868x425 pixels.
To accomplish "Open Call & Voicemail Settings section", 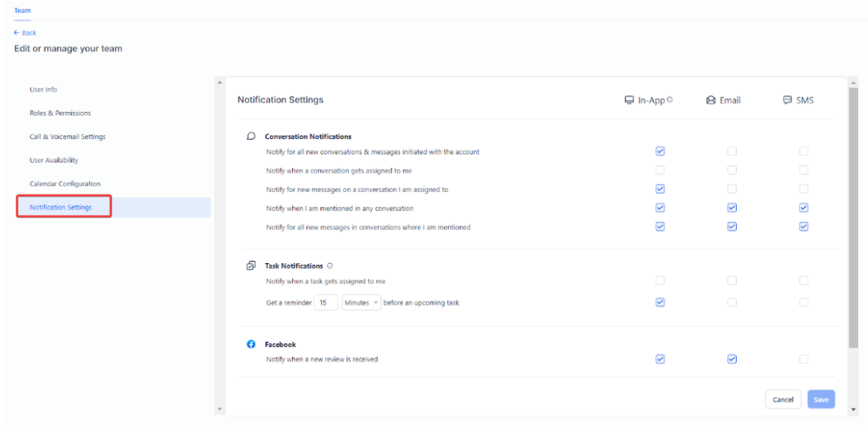I will (67, 137).
